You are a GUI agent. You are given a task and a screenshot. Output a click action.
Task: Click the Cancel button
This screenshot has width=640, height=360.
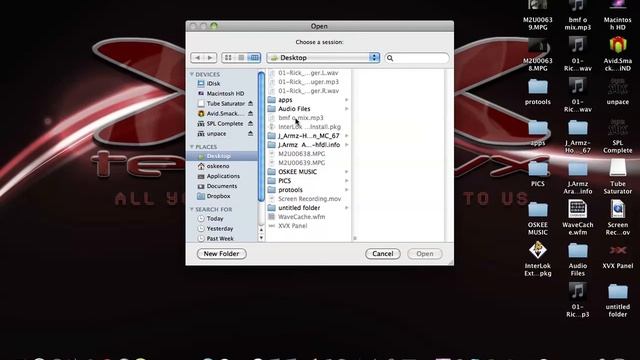pos(382,253)
